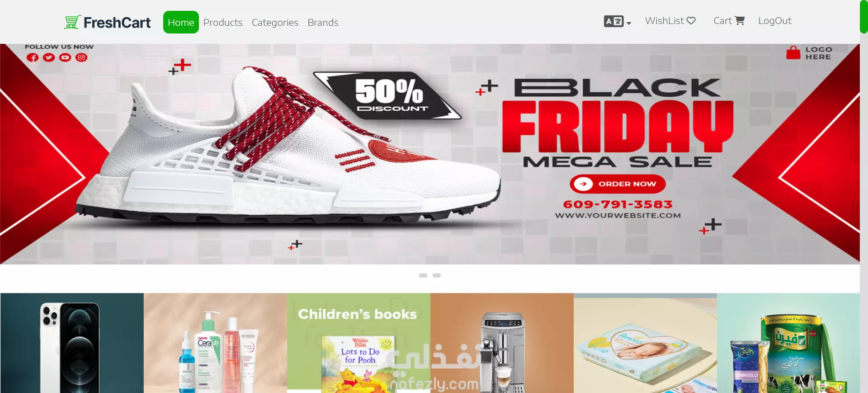Click the FreshCart shopping cart logo icon

coord(72,22)
